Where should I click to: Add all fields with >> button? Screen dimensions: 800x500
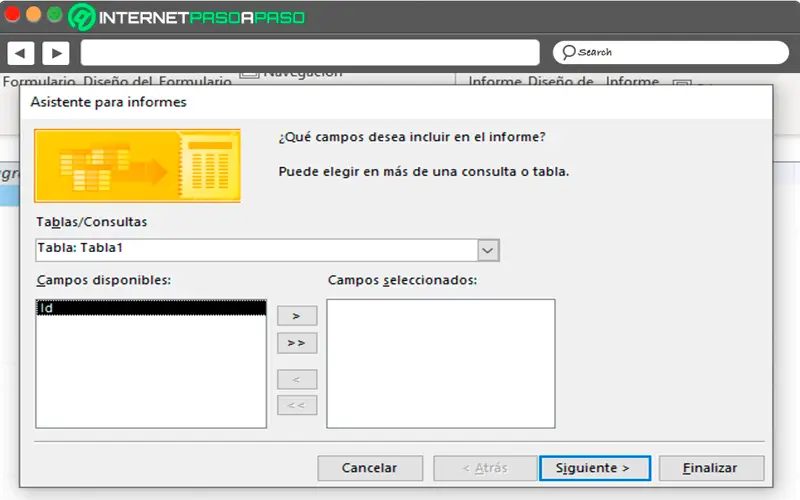tap(297, 343)
